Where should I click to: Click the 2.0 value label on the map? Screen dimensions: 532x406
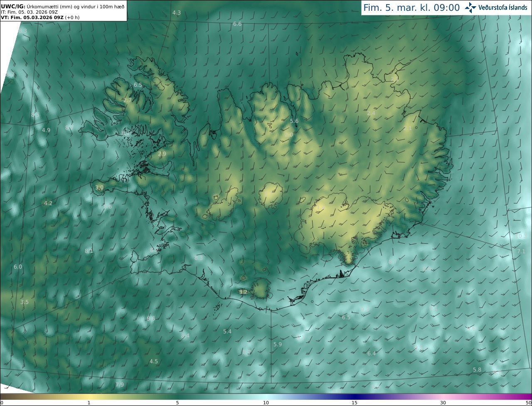(x=289, y=135)
